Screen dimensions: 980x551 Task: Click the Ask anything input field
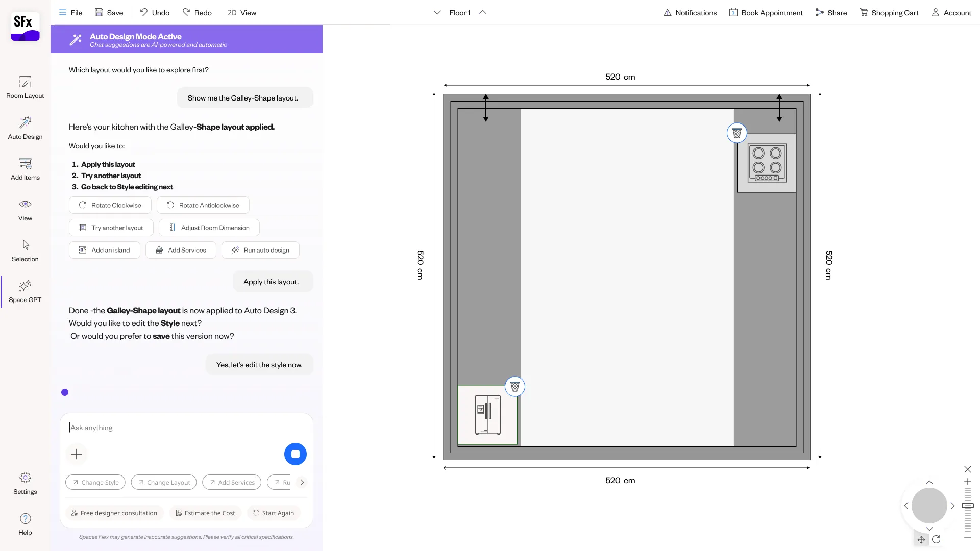point(186,428)
